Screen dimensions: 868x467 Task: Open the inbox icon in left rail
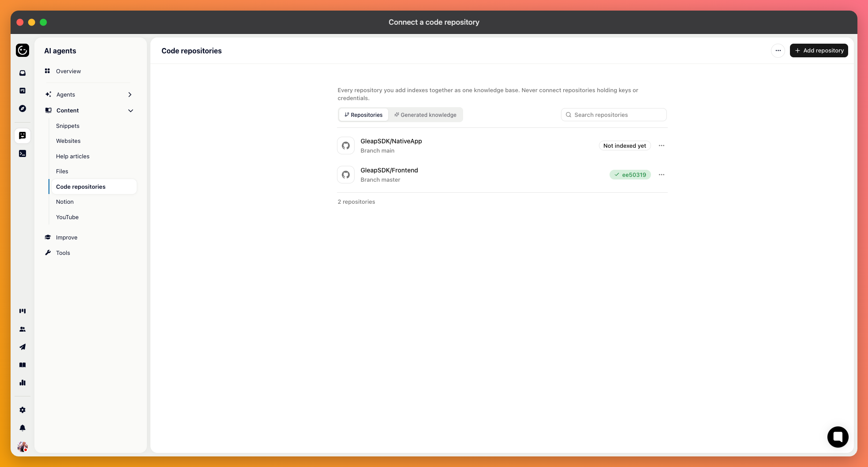pyautogui.click(x=22, y=73)
